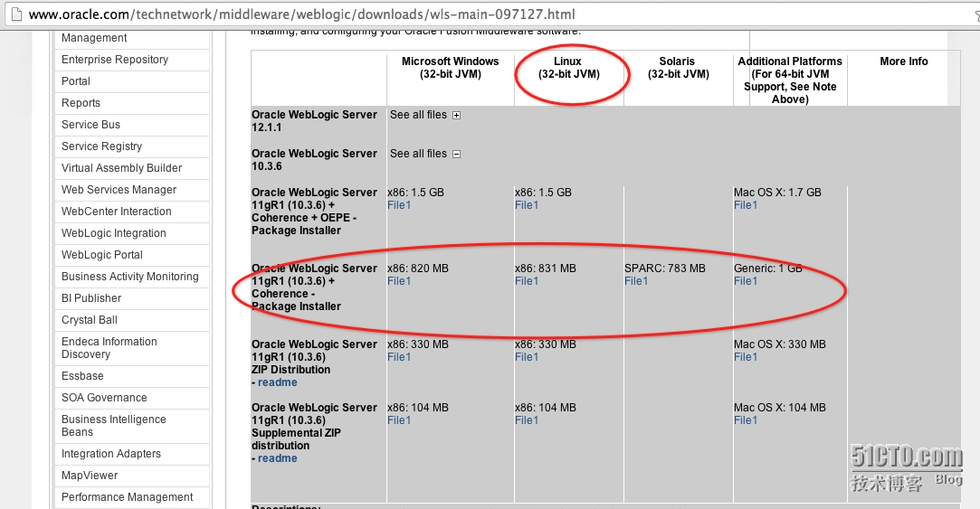The height and width of the screenshot is (509, 980).
Task: Open readme for ZIP Distribution
Action: click(x=278, y=382)
